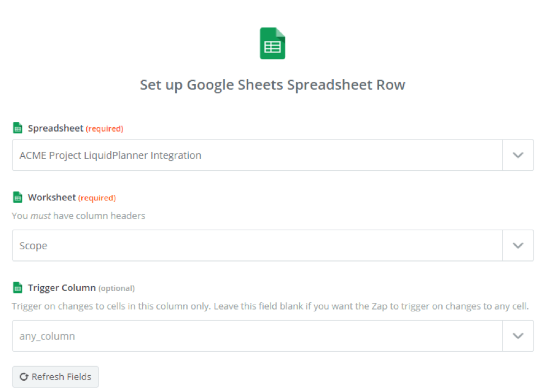The width and height of the screenshot is (546, 392).
Task: Open the Worksheet dropdown chevron
Action: tap(518, 245)
